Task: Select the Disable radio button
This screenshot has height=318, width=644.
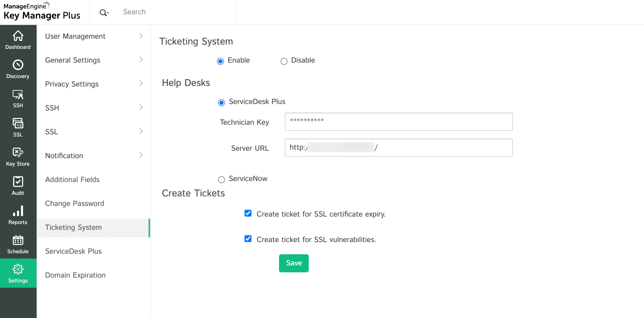Action: [x=284, y=61]
